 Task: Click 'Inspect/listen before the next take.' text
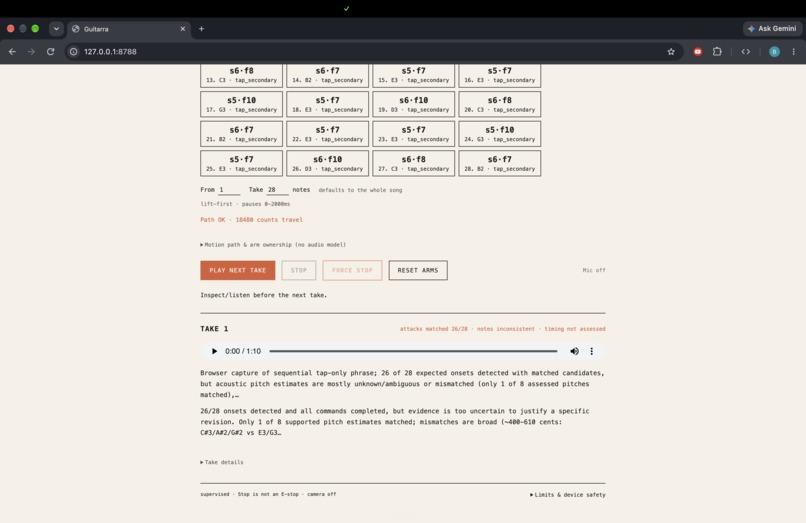(x=264, y=295)
